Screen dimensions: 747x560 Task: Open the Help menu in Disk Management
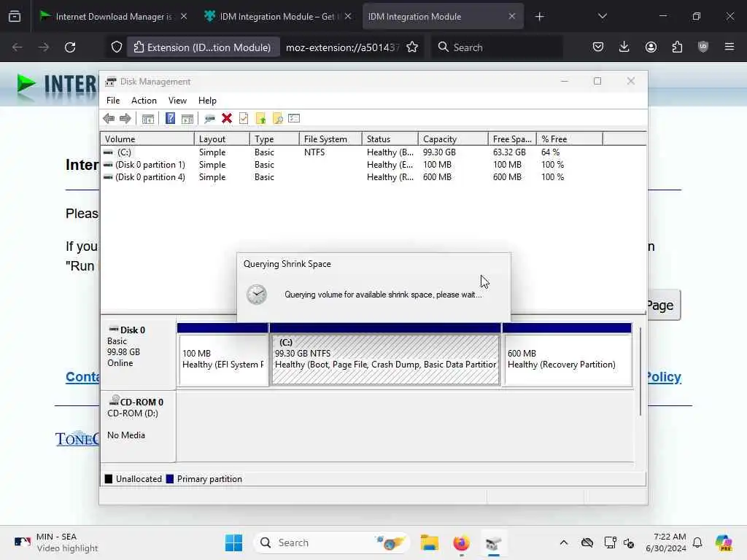(207, 101)
